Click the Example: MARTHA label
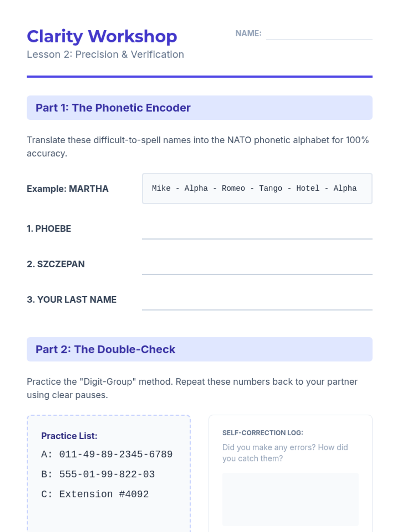 67,189
